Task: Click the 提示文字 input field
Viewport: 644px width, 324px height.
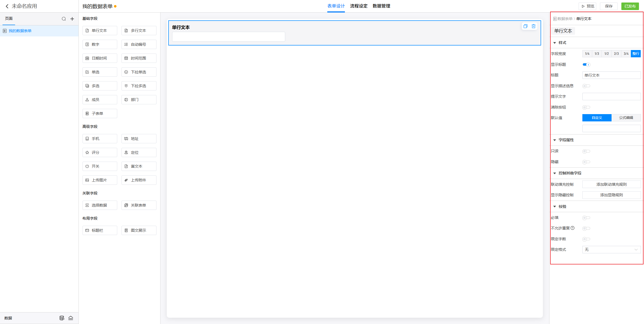Action: [x=611, y=97]
